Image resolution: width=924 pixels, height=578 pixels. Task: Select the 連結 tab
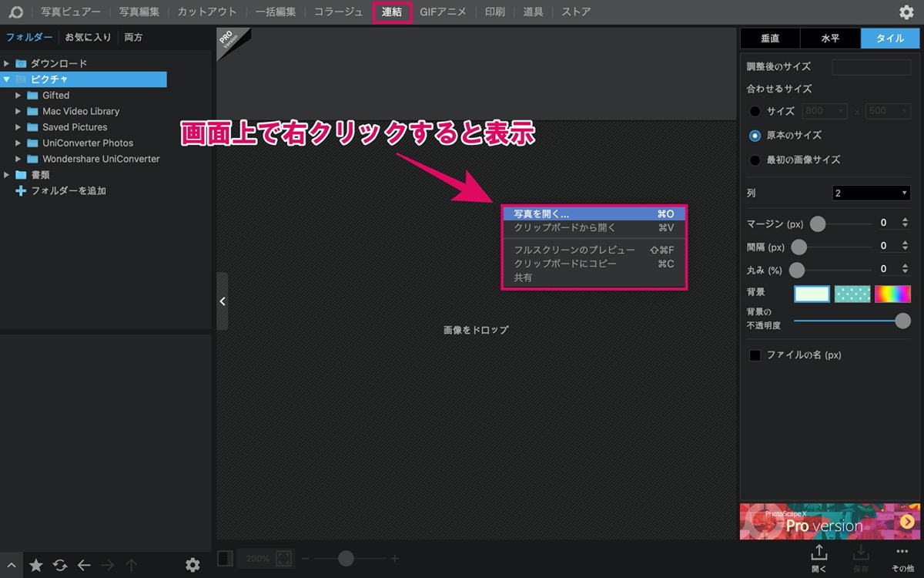(x=392, y=12)
